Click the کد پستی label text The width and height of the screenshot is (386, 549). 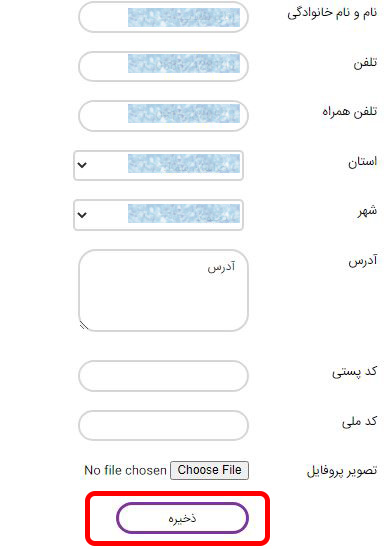coord(354,371)
